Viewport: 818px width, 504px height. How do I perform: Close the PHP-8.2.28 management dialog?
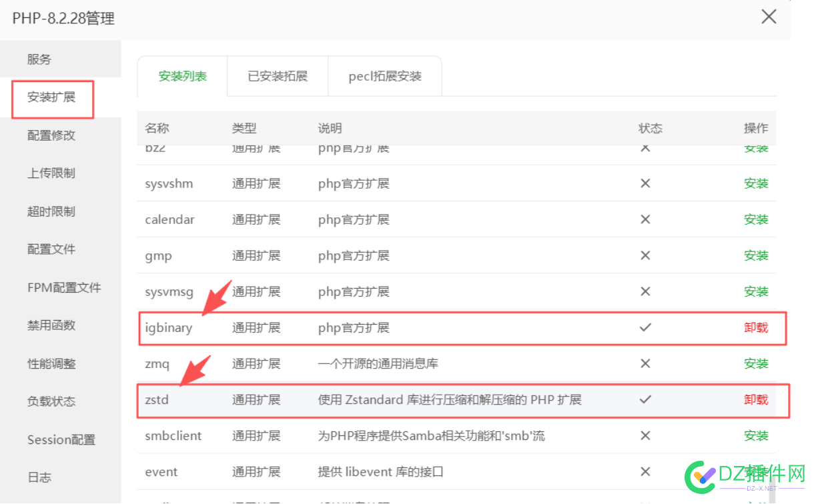[769, 17]
